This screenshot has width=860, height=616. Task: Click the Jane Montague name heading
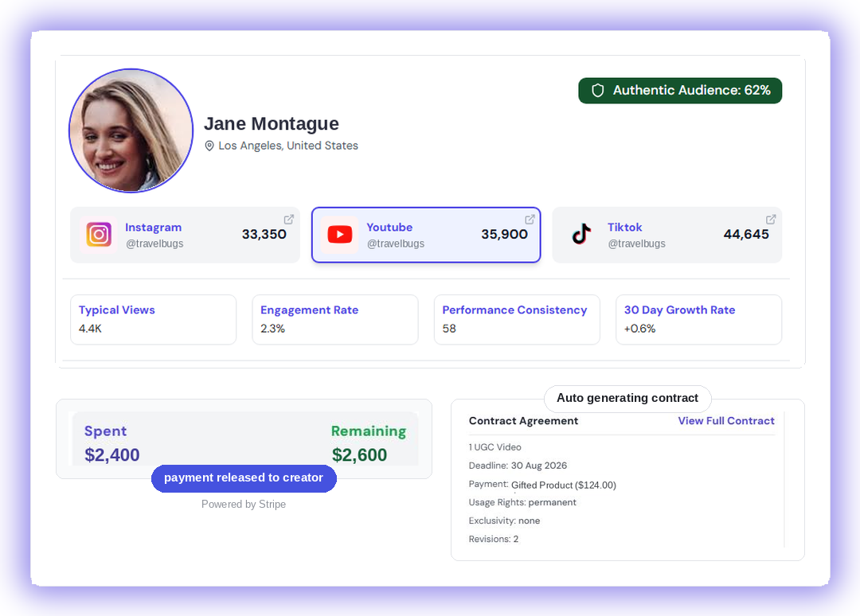(272, 124)
